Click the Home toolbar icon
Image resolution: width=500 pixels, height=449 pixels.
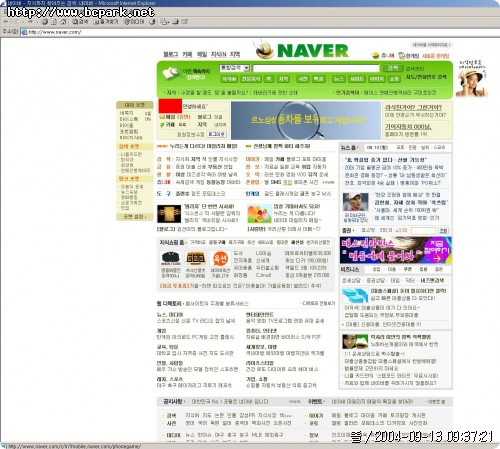pos(63,22)
